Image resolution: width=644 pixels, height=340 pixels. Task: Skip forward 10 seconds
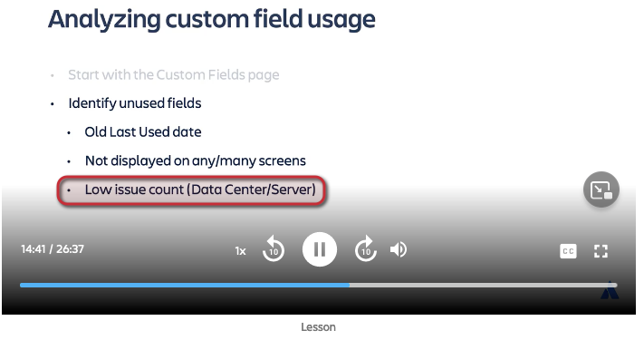tap(366, 249)
